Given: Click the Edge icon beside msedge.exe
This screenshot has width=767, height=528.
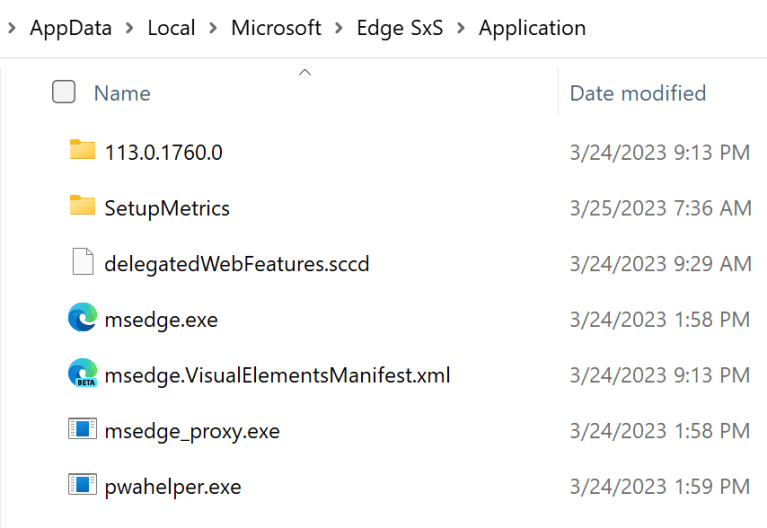Looking at the screenshot, I should [x=82, y=319].
